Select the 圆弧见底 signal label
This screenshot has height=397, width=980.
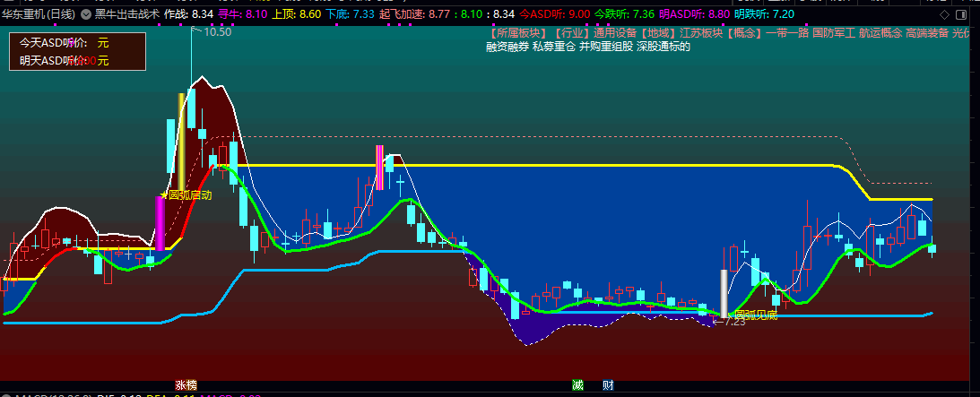(x=755, y=315)
